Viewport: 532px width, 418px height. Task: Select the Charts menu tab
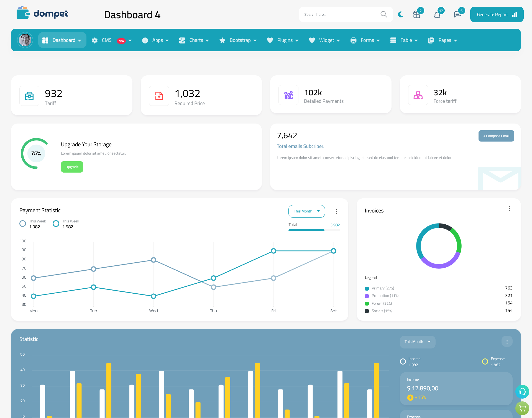[x=196, y=40]
